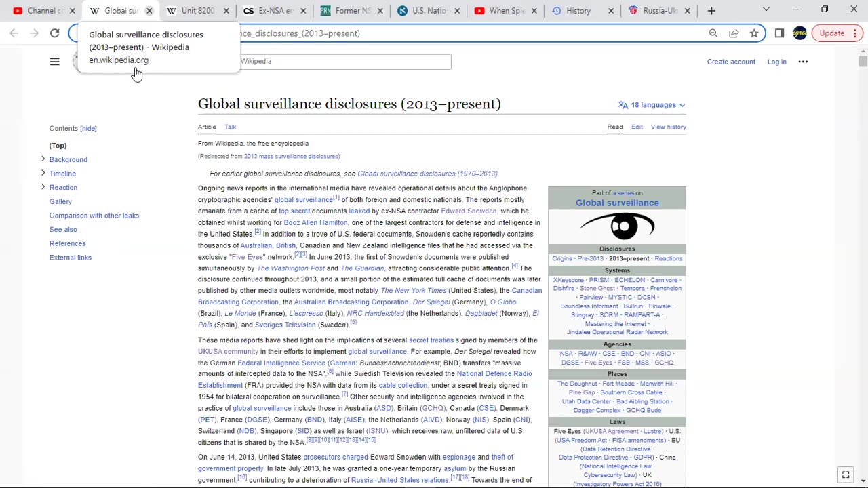This screenshot has width=868, height=488.
Task: Select the Article tab
Action: [207, 127]
